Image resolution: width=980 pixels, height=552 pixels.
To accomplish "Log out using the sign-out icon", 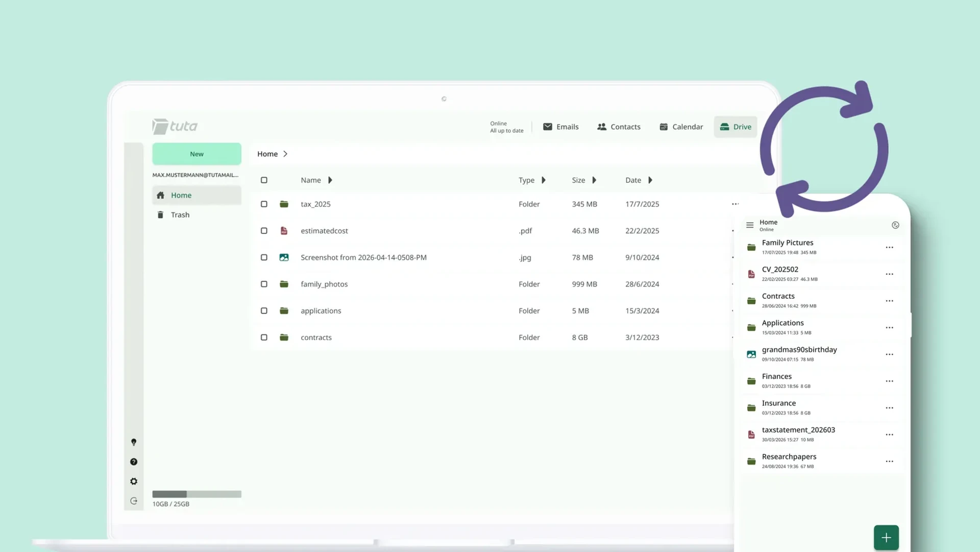I will click(x=134, y=501).
